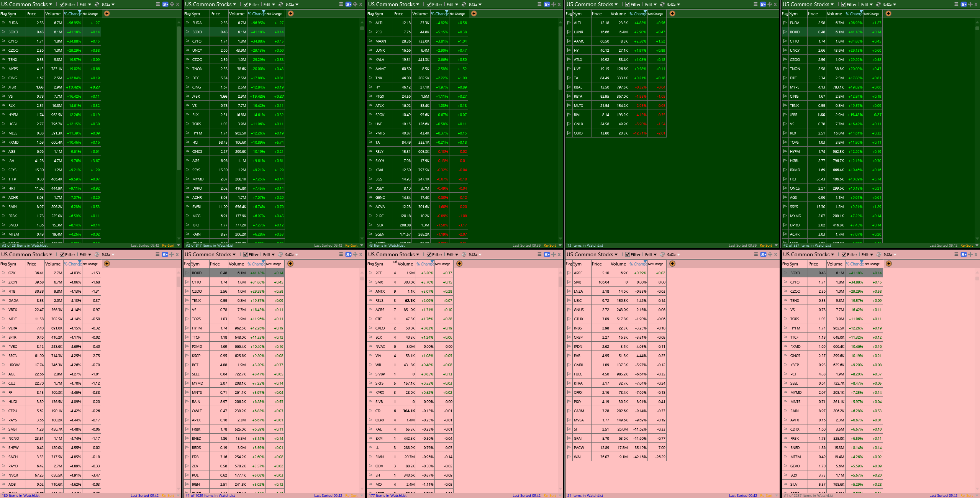Viewport: 980px width, 498px height.
Task: Enable the Filter checkbox on bottom-left pink panel
Action: click(x=62, y=254)
